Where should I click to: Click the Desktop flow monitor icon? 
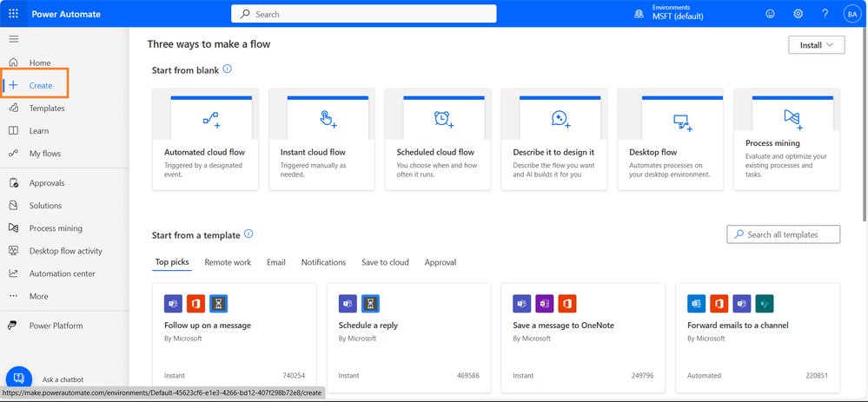click(682, 122)
